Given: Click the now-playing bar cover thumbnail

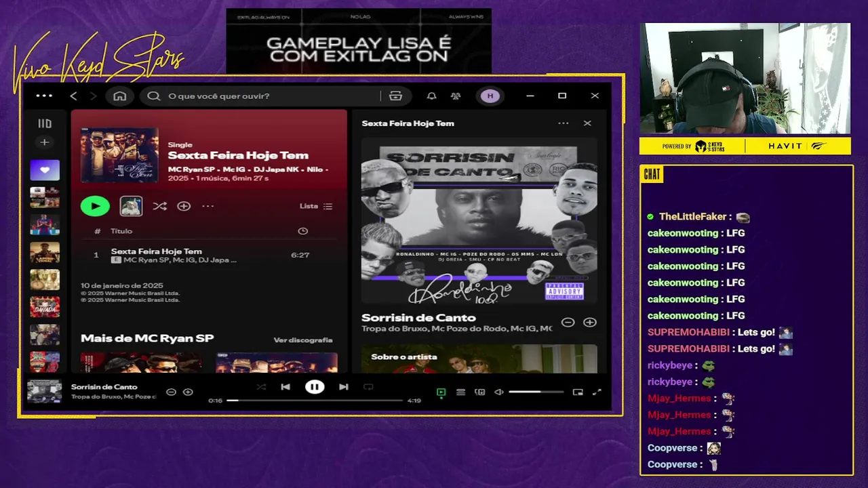Looking at the screenshot, I should click(45, 391).
